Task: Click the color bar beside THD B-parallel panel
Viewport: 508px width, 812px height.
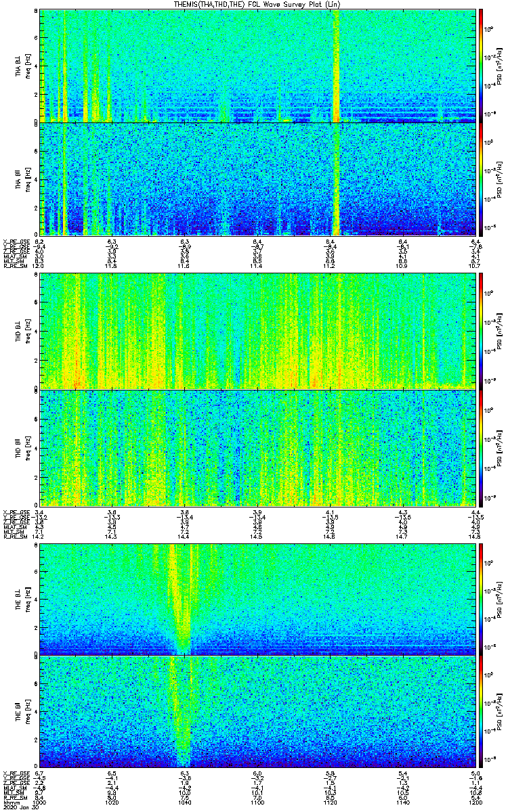Action: 482,447
